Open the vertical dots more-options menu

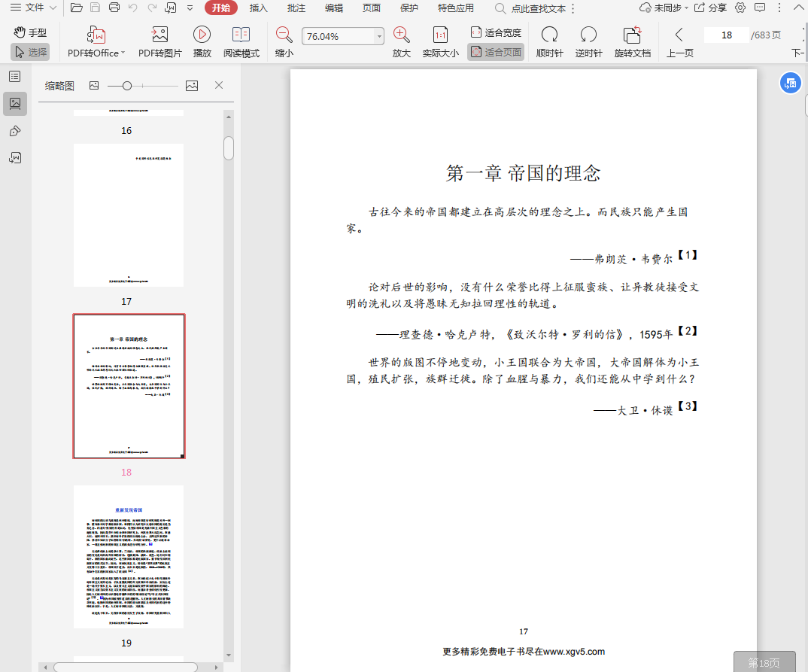[779, 8]
